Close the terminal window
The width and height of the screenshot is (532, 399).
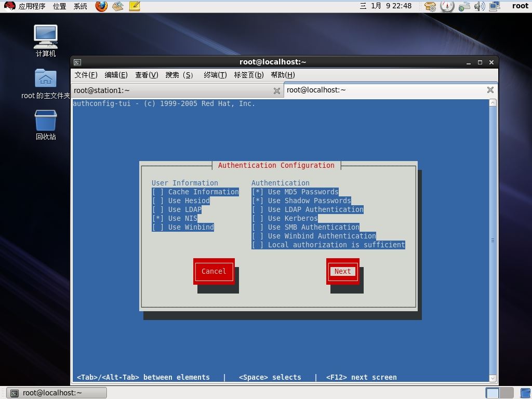point(491,62)
